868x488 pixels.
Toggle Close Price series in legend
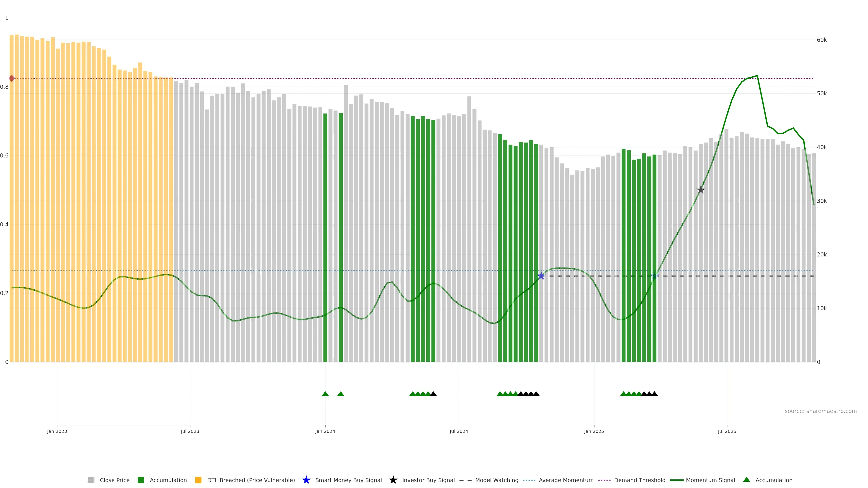click(114, 480)
